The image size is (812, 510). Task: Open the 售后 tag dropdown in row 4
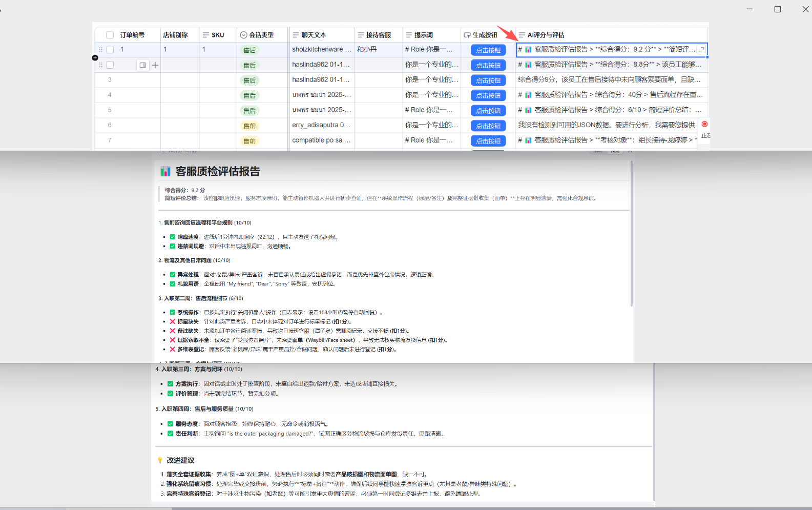pyautogui.click(x=249, y=95)
